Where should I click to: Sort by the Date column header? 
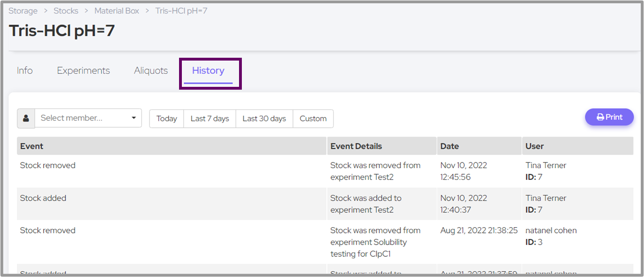[x=449, y=146]
